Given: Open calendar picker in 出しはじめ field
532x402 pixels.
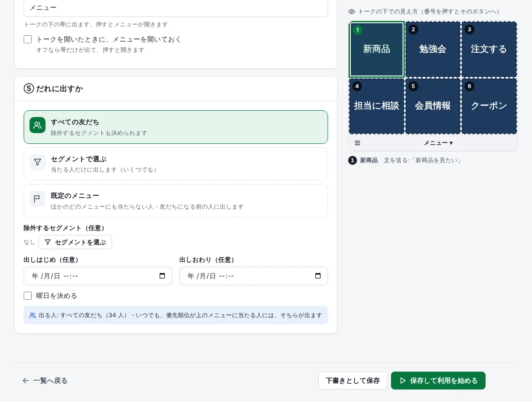Looking at the screenshot, I should point(162,276).
